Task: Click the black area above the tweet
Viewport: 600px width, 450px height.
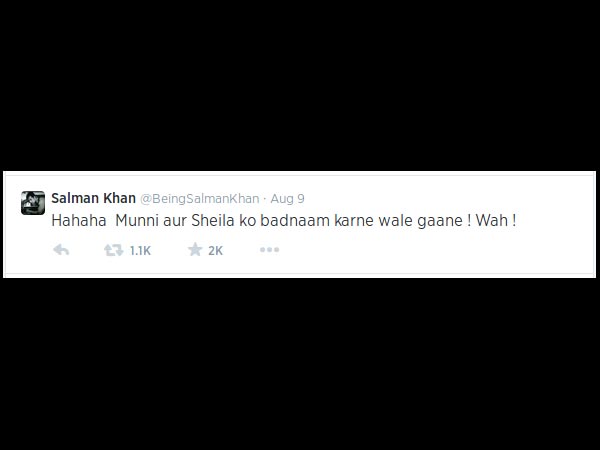Action: (300, 84)
